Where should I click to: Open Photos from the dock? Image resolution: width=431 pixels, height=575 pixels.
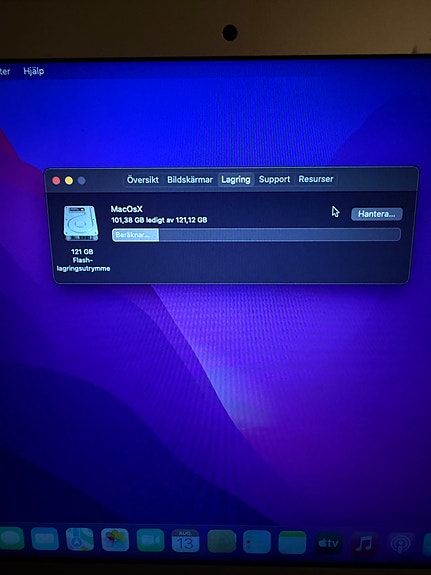click(x=115, y=540)
